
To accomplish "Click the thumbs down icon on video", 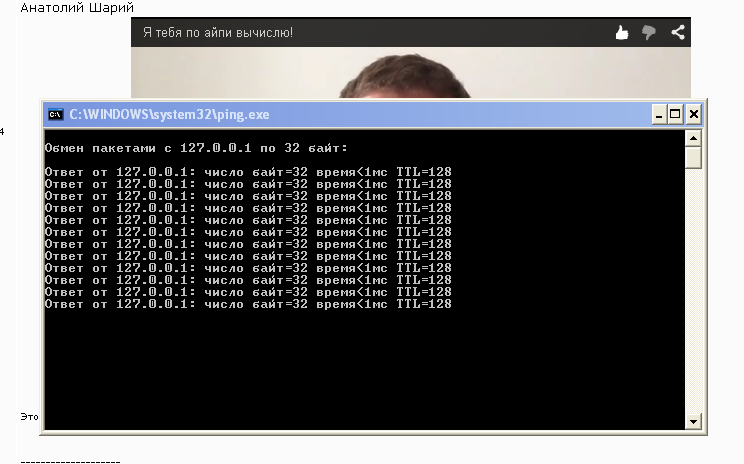I will tap(649, 33).
